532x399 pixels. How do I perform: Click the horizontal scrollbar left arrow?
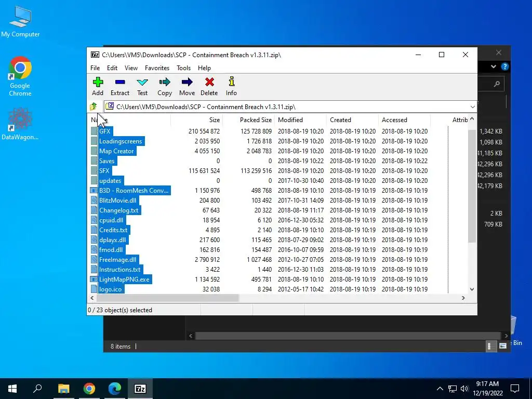coord(92,298)
